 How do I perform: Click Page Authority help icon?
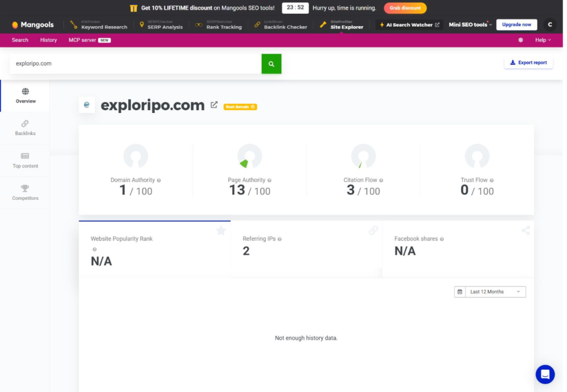click(x=270, y=180)
